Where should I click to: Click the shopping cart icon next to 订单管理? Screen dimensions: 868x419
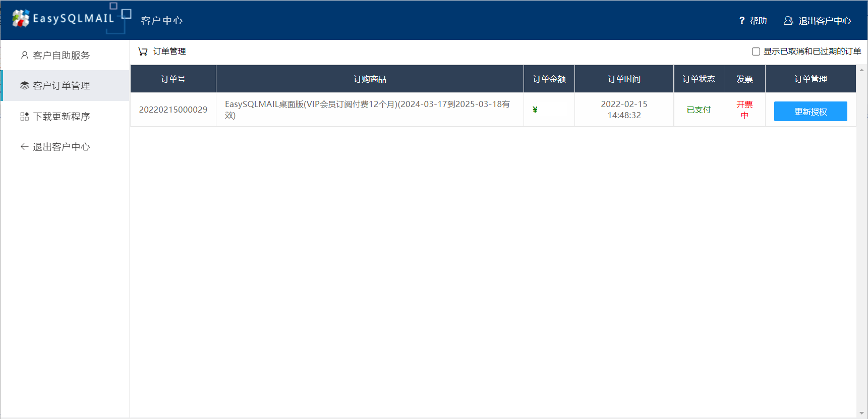click(143, 51)
